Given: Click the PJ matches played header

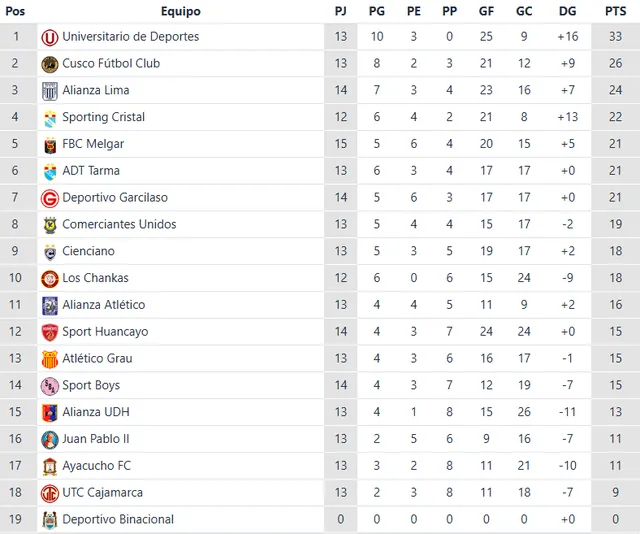Looking at the screenshot, I should pos(341,11).
